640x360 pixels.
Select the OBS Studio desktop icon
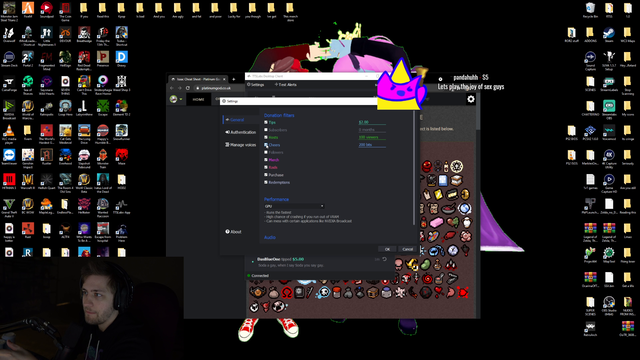point(609,305)
